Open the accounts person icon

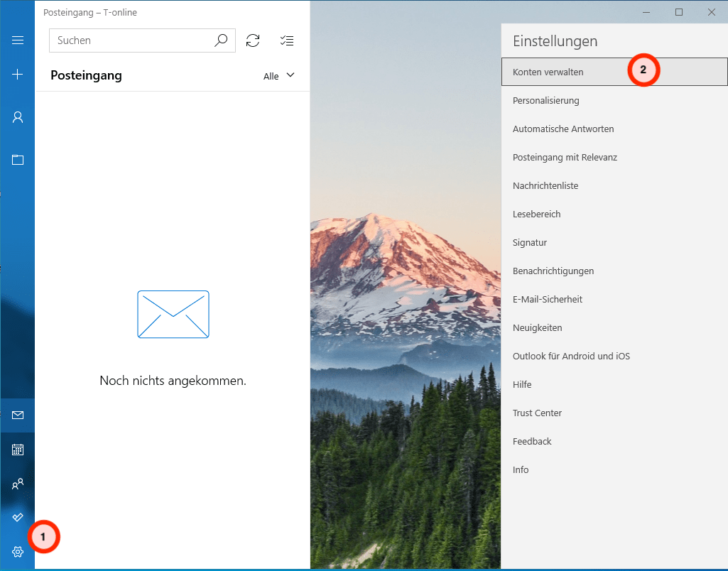[x=18, y=117]
